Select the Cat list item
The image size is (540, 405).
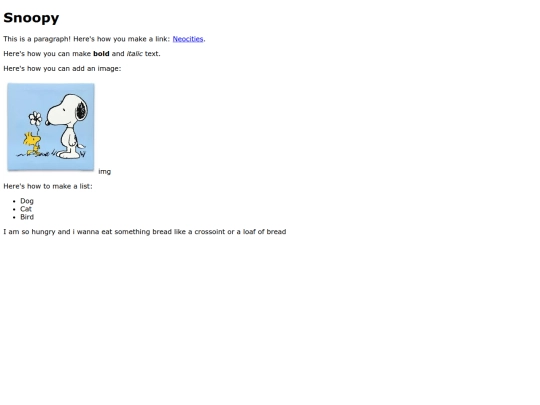[x=26, y=209]
